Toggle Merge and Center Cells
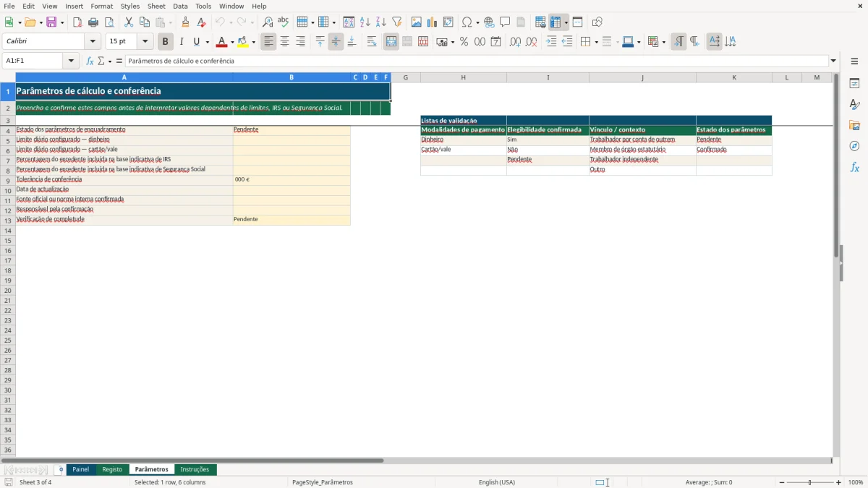Viewport: 868px width, 488px height. pos(391,42)
